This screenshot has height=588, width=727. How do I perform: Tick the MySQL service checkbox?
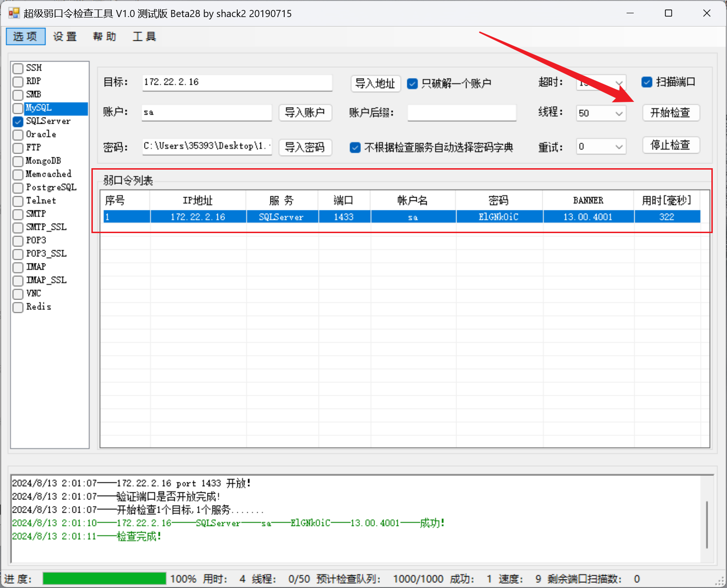pos(18,108)
